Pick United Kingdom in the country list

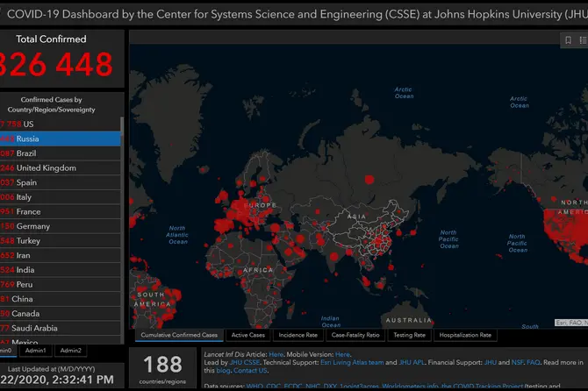[x=60, y=167]
